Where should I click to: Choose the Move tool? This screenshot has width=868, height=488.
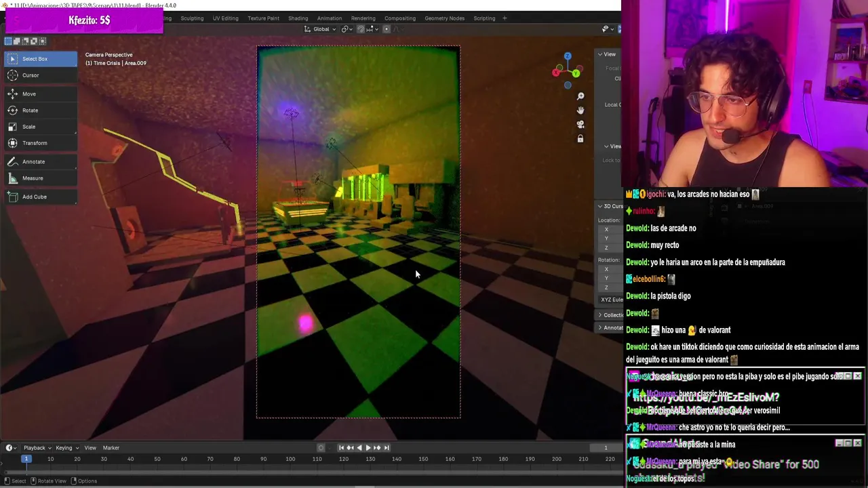(40, 94)
